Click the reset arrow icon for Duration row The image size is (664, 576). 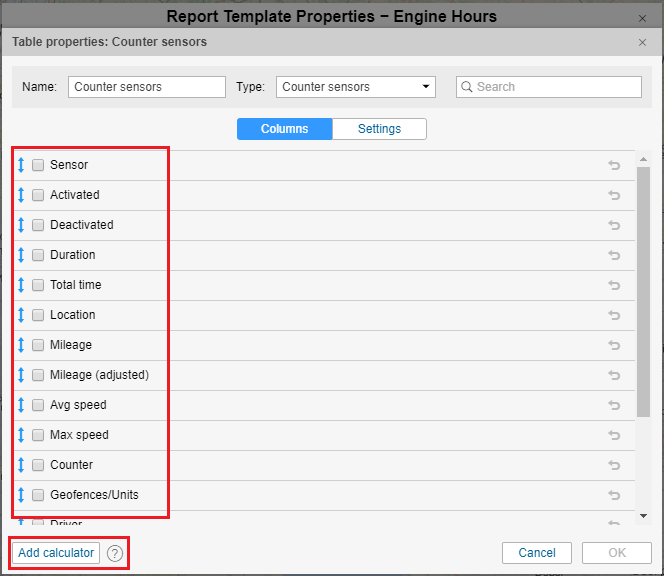pos(614,255)
